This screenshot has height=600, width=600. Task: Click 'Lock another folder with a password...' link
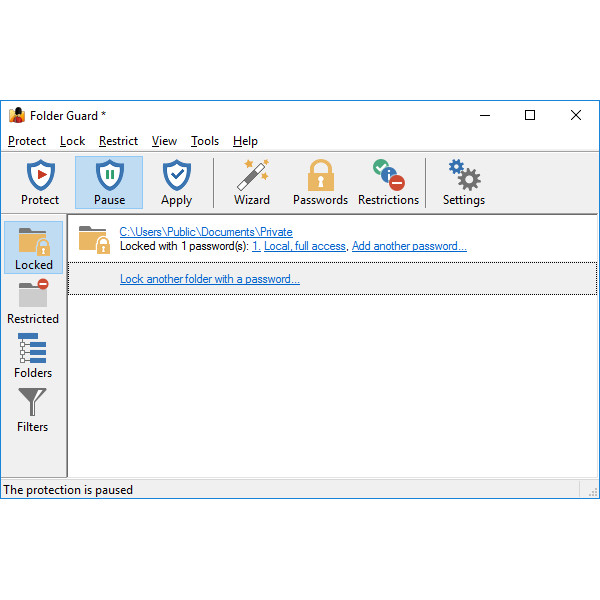click(x=209, y=279)
